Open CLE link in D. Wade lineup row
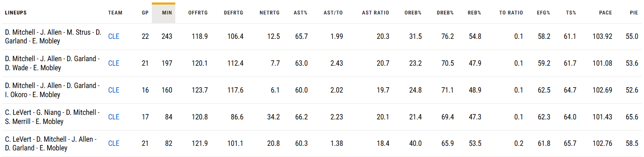The height and width of the screenshot is (157, 644). (x=114, y=63)
